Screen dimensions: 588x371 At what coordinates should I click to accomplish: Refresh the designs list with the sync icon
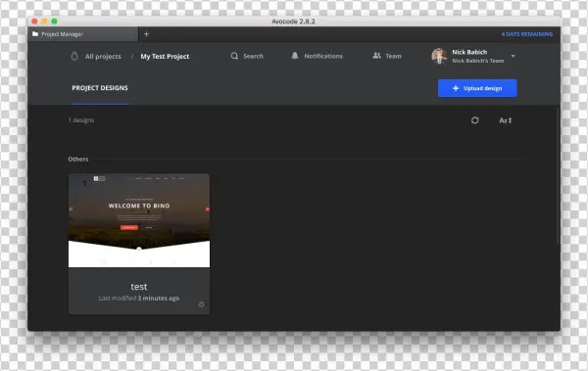point(474,120)
